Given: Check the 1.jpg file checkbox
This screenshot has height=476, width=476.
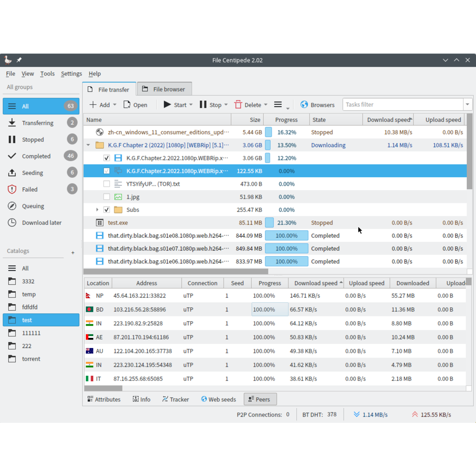Looking at the screenshot, I should coord(107,197).
